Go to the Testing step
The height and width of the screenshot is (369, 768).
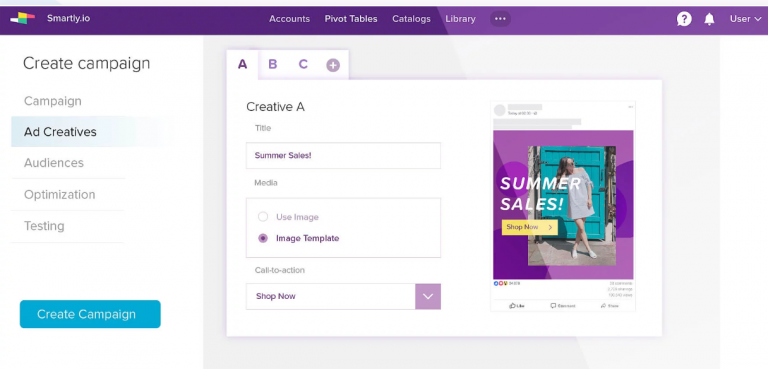tap(44, 226)
